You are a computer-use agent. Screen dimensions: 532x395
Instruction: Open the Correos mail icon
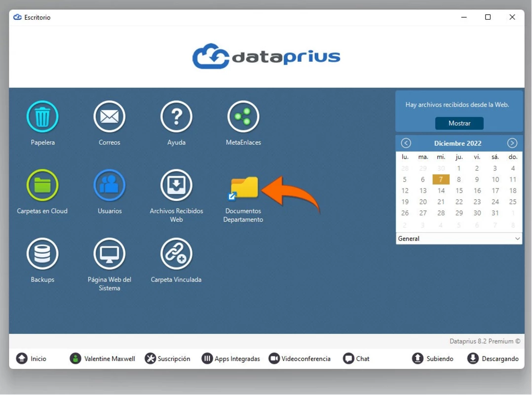109,117
